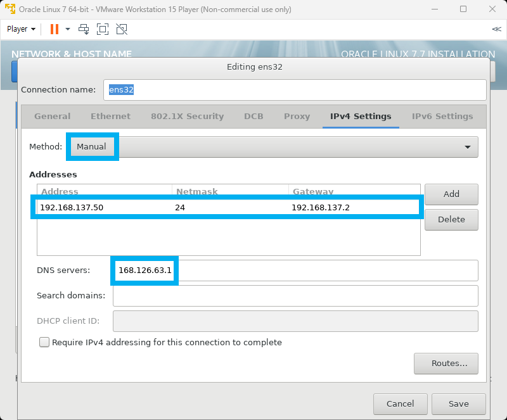This screenshot has height=420, width=507.
Task: Switch to the General tab
Action: [53, 117]
